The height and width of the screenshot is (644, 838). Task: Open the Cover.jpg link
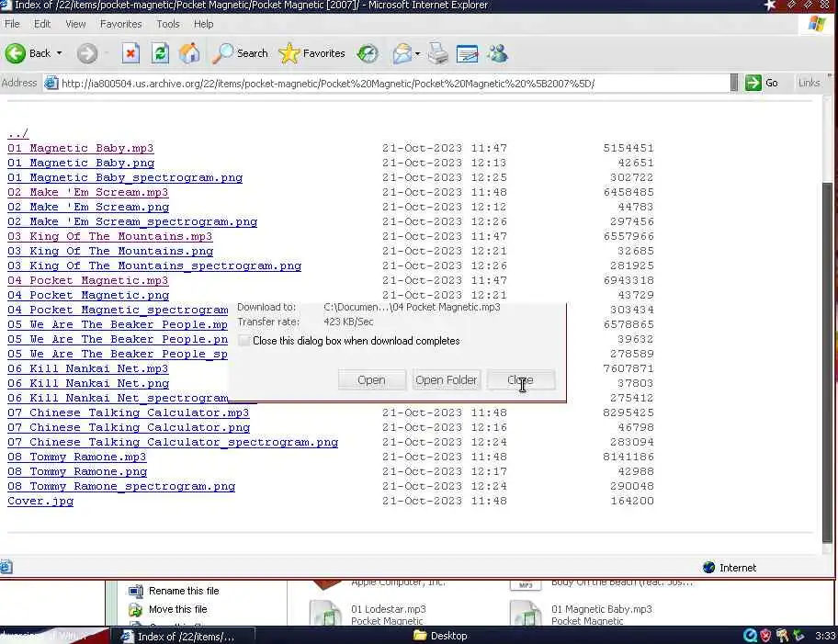tap(40, 501)
